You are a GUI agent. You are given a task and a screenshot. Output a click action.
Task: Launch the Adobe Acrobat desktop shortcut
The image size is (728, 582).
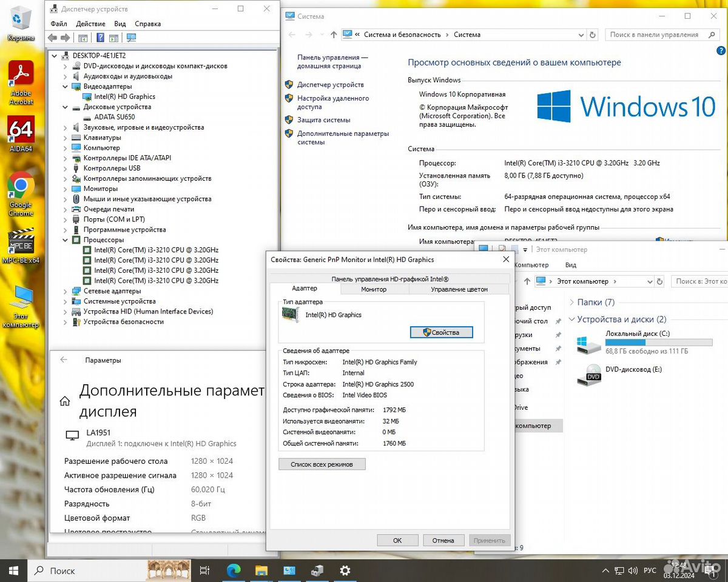(x=21, y=83)
